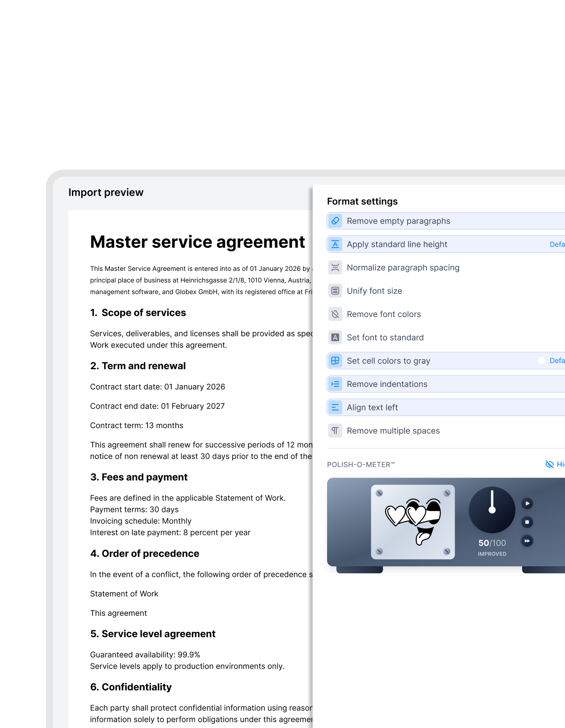This screenshot has height=728, width=565.
Task: Enable the Normalize paragraph spacing icon
Action: pyautogui.click(x=335, y=268)
